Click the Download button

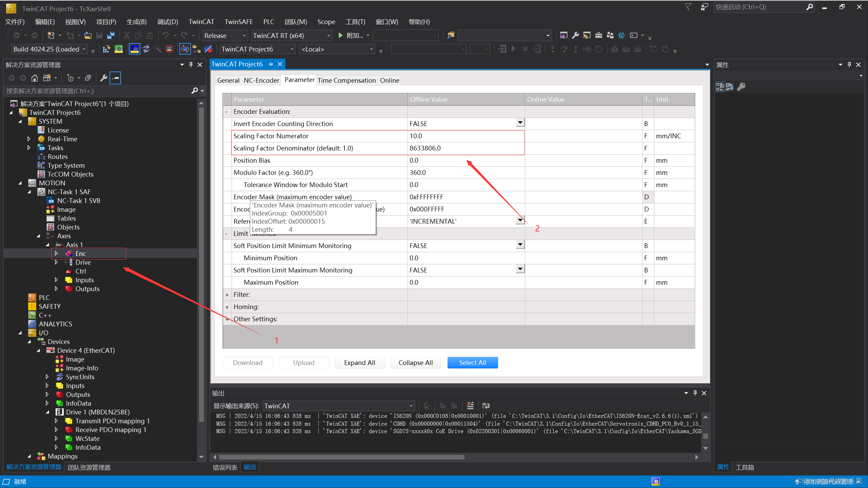tap(247, 362)
